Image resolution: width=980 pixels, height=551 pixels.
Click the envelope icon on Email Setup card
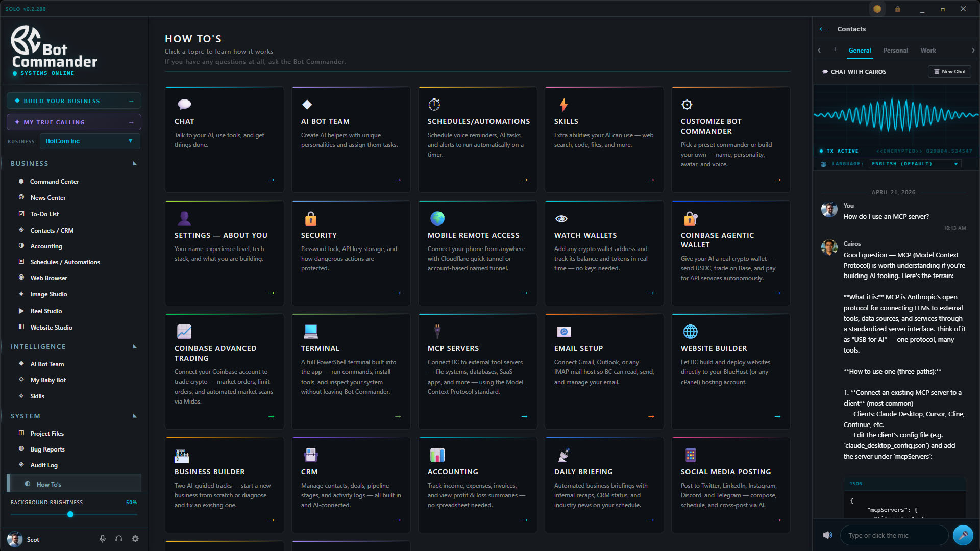[564, 332]
